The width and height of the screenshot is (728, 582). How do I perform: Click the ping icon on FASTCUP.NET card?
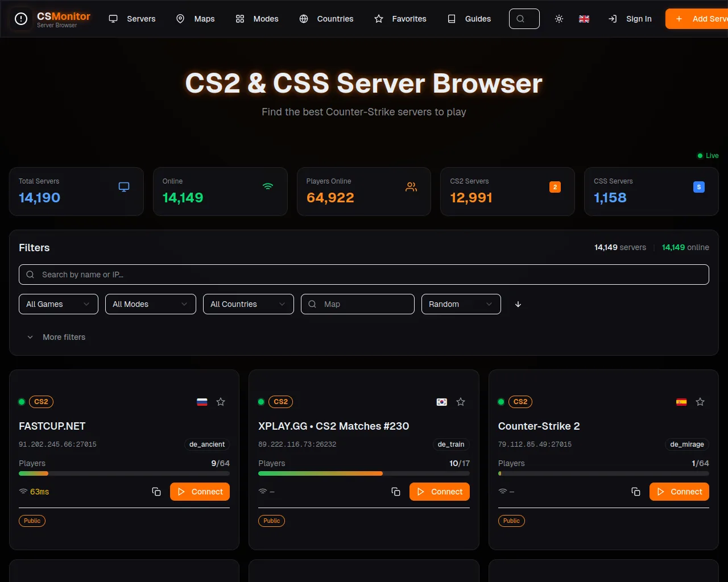23,492
